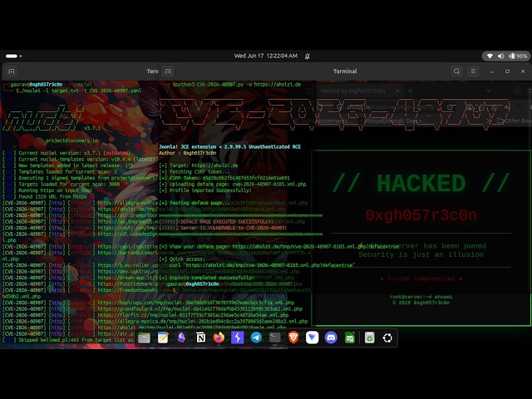This screenshot has width=532, height=399.
Task: Close the Hacked by 0xgh057r3c0n browser tab
Action: (397, 91)
